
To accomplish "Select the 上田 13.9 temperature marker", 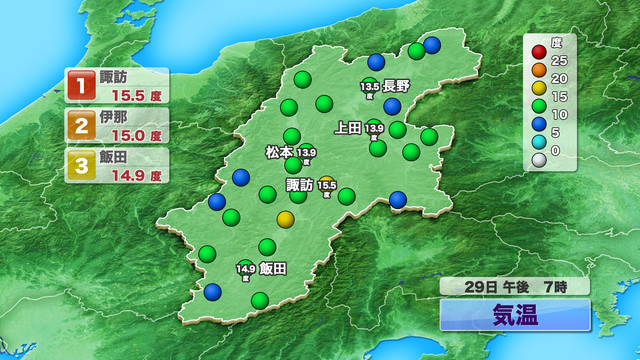I will click(374, 130).
